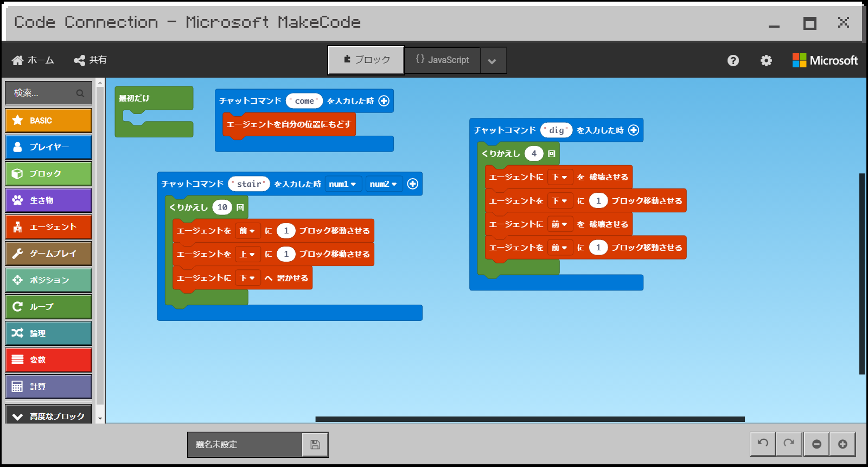This screenshot has width=868, height=467.
Task: Open the 論理 block category
Action: pyautogui.click(x=48, y=333)
